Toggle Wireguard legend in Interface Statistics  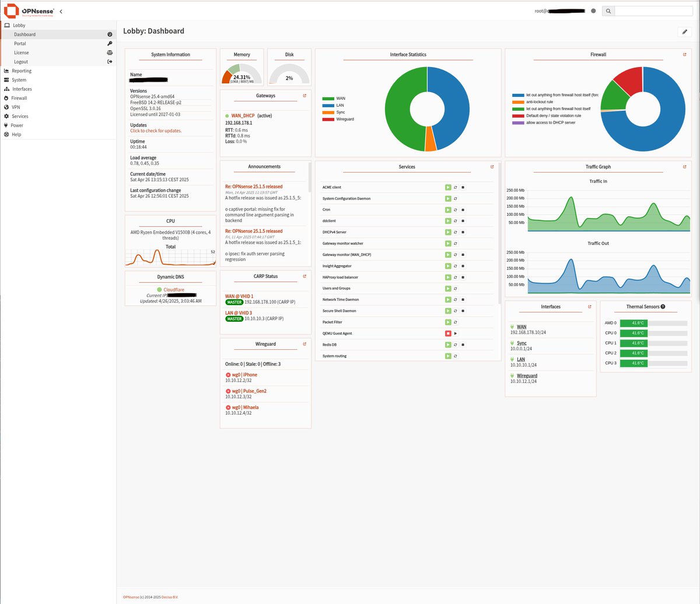click(338, 119)
